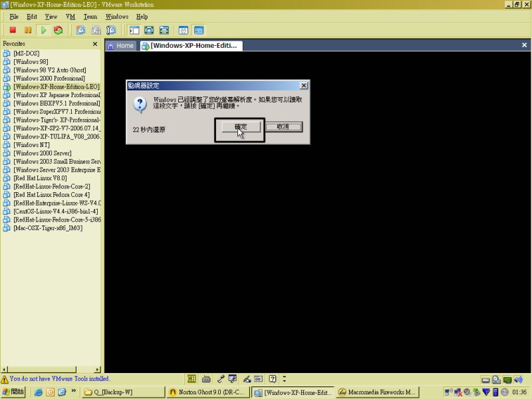This screenshot has height=399, width=532.
Task: Open the VM menu
Action: click(x=70, y=17)
